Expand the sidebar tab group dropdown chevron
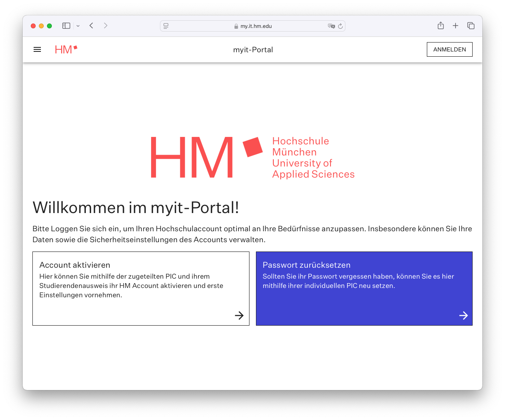 78,26
